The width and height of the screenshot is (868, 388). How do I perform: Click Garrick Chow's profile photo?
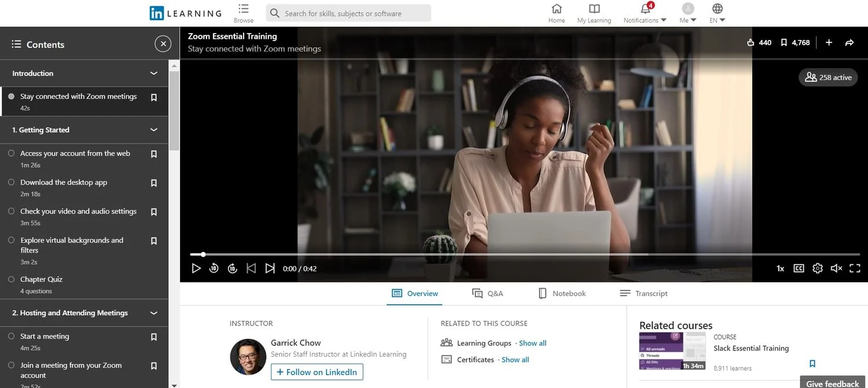coord(248,357)
